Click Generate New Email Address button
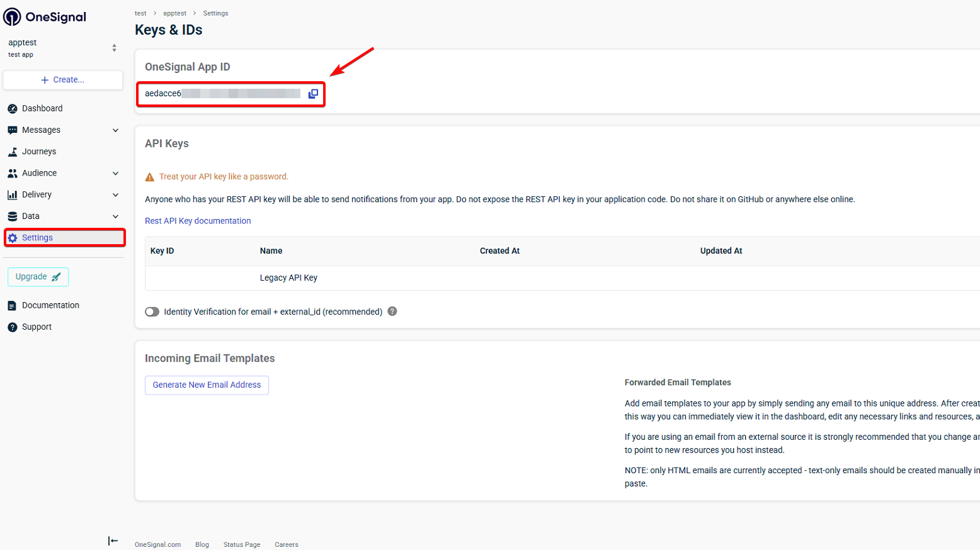980x550 pixels. (x=207, y=385)
